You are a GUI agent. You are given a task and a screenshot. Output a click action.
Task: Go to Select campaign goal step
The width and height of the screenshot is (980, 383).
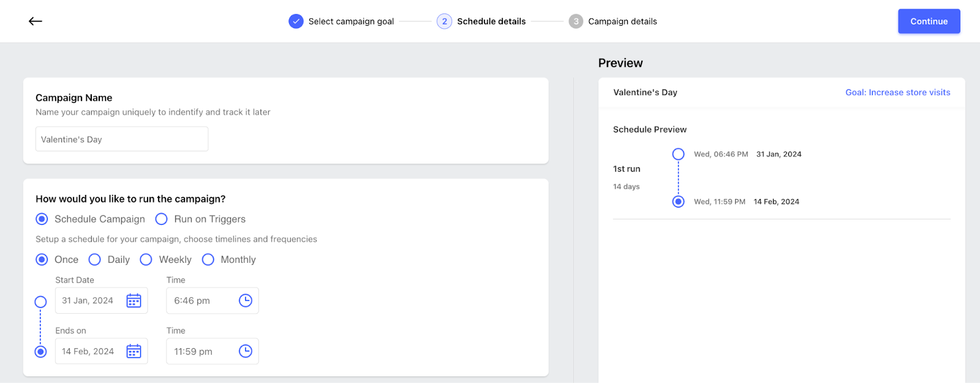(351, 21)
